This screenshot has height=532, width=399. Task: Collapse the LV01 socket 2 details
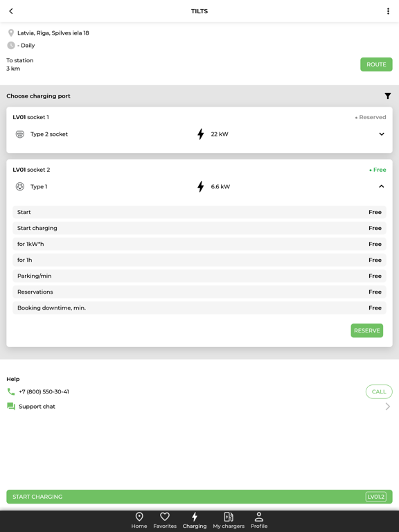click(382, 186)
